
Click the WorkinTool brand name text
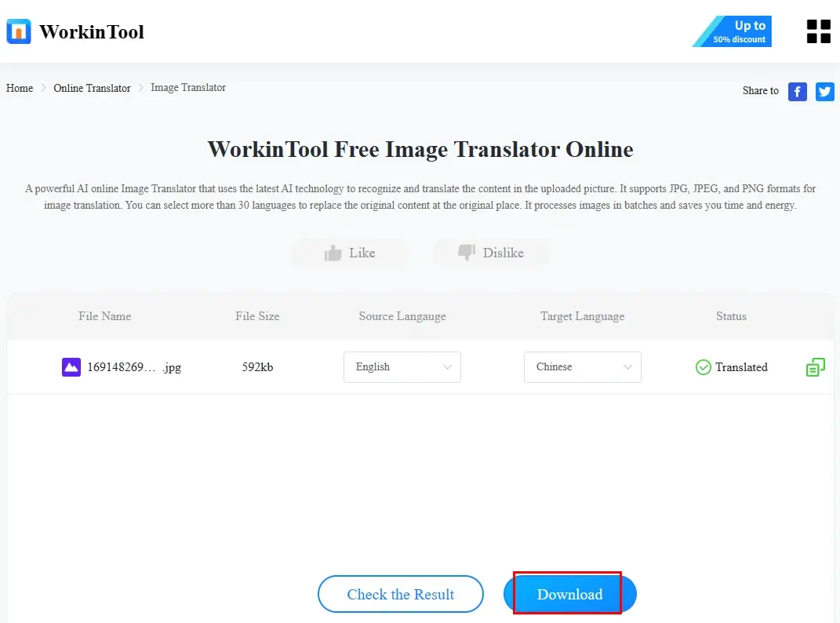click(92, 32)
